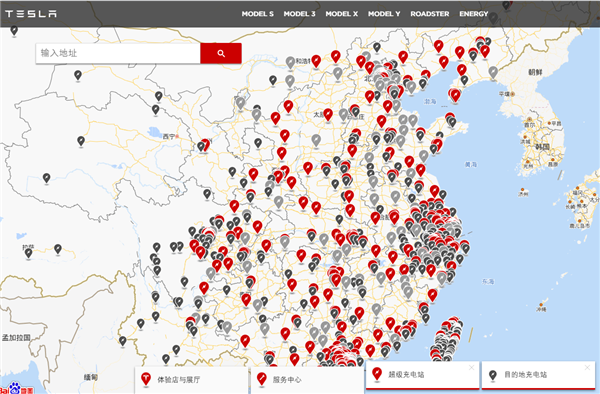
Task: Open the ROADSTER menu item
Action: 430,14
